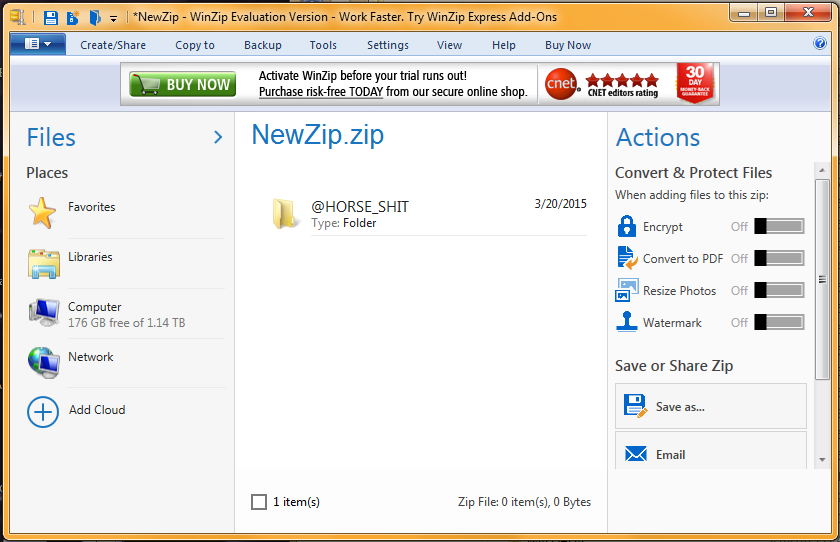
Task: Toggle the Convert to PDF switch
Action: click(779, 259)
